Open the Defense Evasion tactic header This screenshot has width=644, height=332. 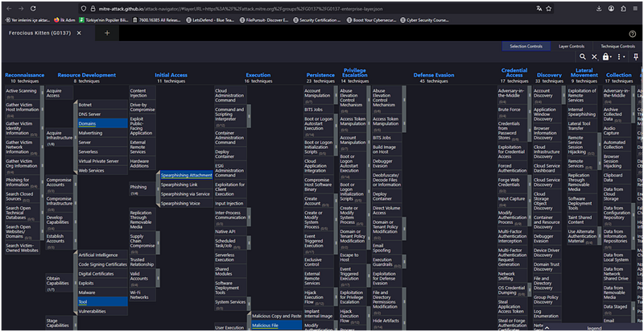(434, 75)
